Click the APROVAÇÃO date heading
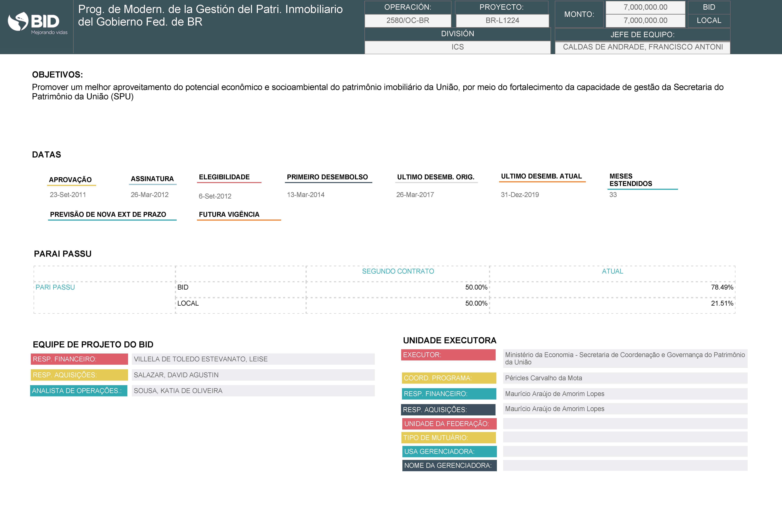The image size is (782, 532). pyautogui.click(x=70, y=180)
